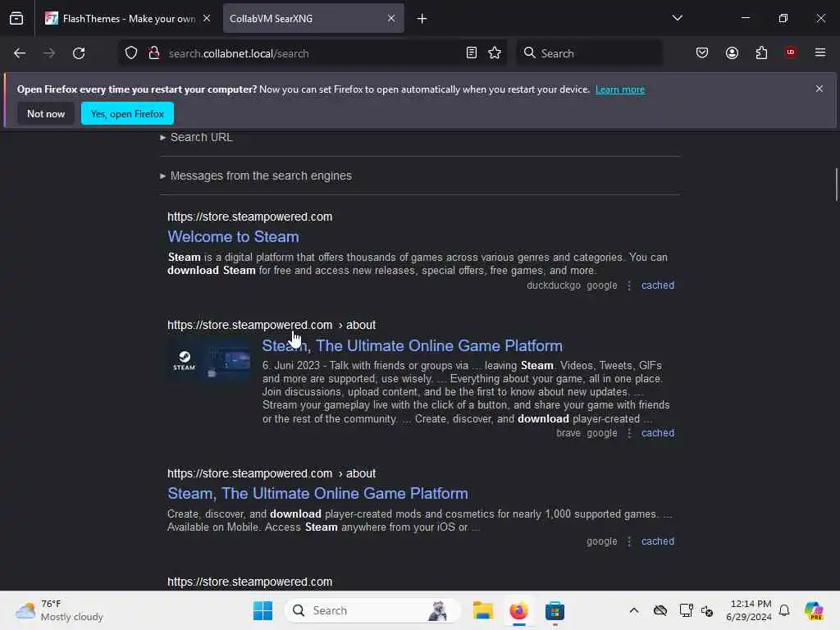Go back to the previous page
The height and width of the screenshot is (630, 840).
click(20, 53)
